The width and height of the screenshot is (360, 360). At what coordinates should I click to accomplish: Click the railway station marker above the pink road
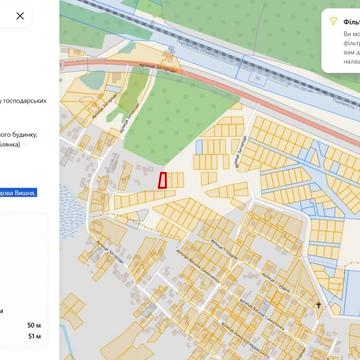[171, 50]
